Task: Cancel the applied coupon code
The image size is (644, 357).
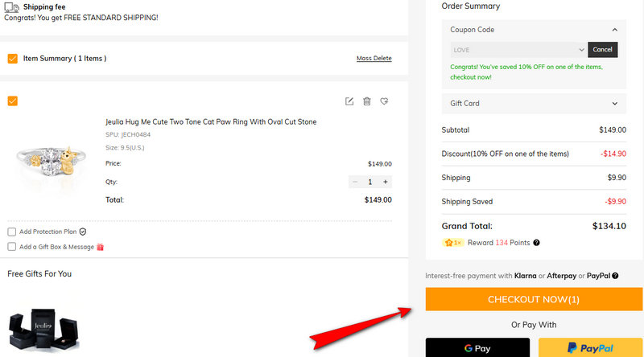Action: tap(602, 50)
